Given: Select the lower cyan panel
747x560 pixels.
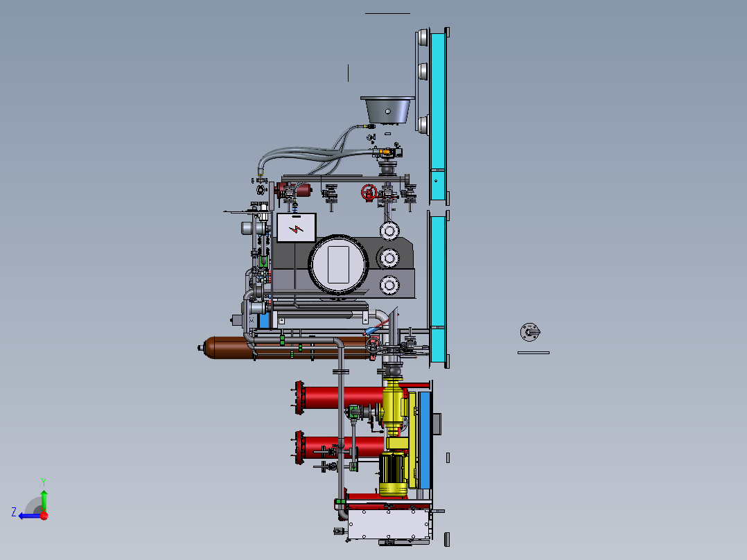Looking at the screenshot, I should click(437, 289).
